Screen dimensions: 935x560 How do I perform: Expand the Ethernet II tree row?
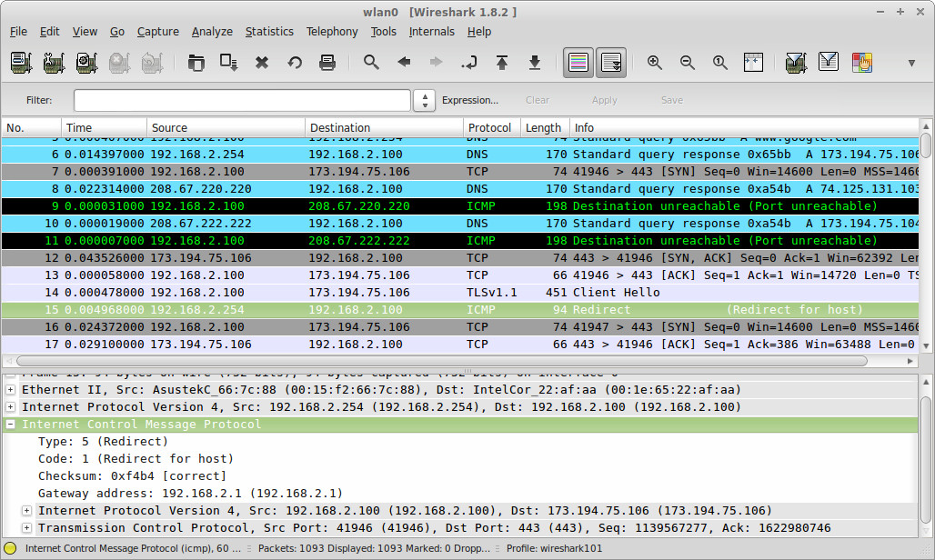(10, 390)
